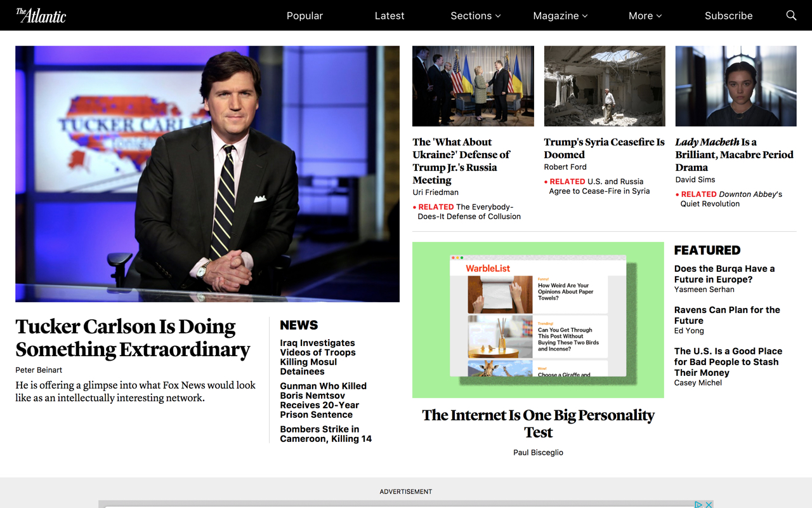The image size is (812, 508).
Task: Open the Tucker Carlson headline article
Action: (x=133, y=338)
